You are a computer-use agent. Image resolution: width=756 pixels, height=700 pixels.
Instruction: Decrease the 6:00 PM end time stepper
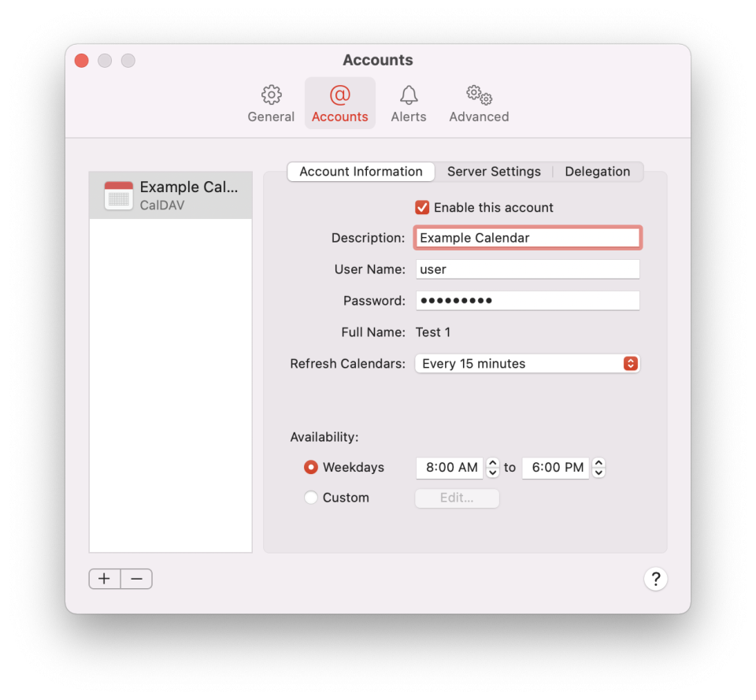point(598,472)
